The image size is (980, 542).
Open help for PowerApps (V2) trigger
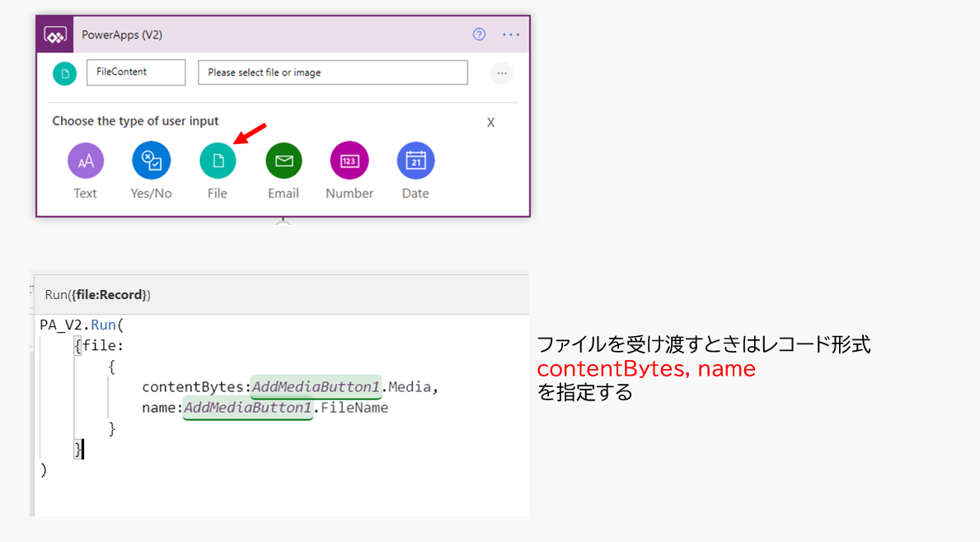point(480,35)
